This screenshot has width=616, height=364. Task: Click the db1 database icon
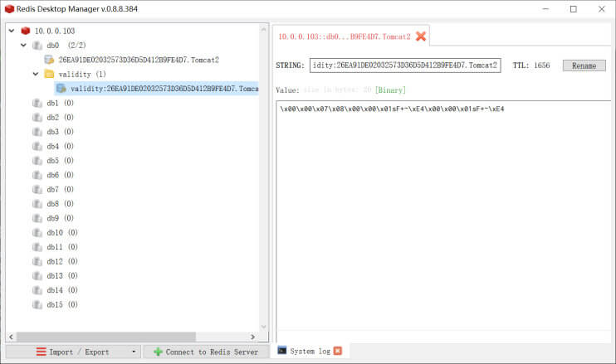pyautogui.click(x=37, y=103)
